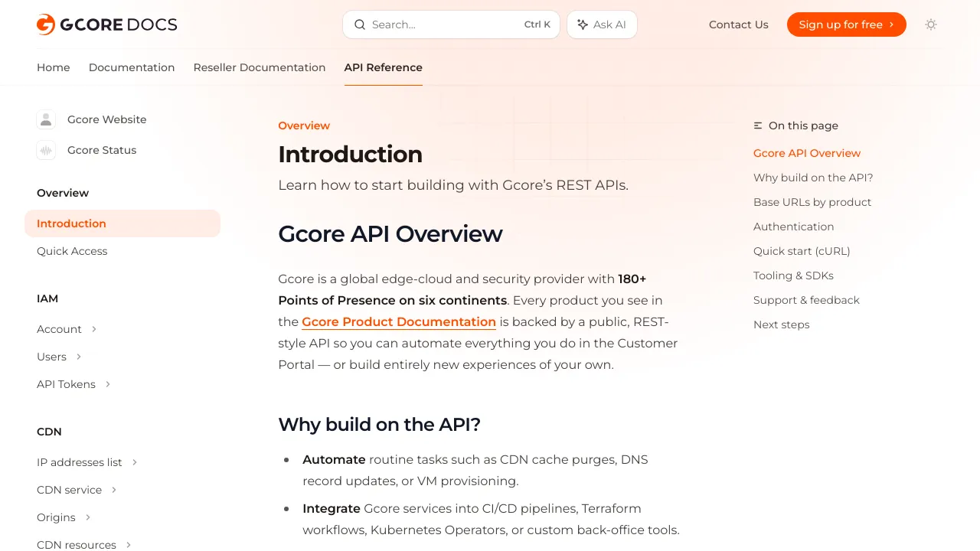Open the Home tab

tap(54, 67)
